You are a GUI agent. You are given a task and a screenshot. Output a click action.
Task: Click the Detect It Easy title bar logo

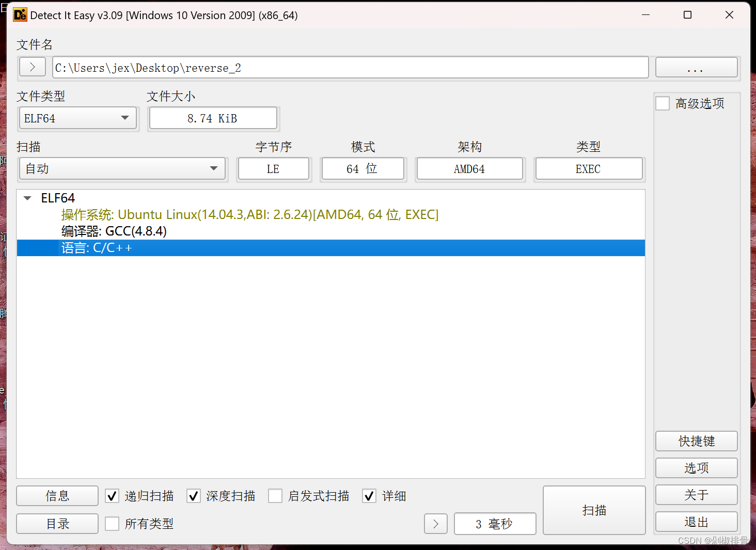(x=20, y=15)
